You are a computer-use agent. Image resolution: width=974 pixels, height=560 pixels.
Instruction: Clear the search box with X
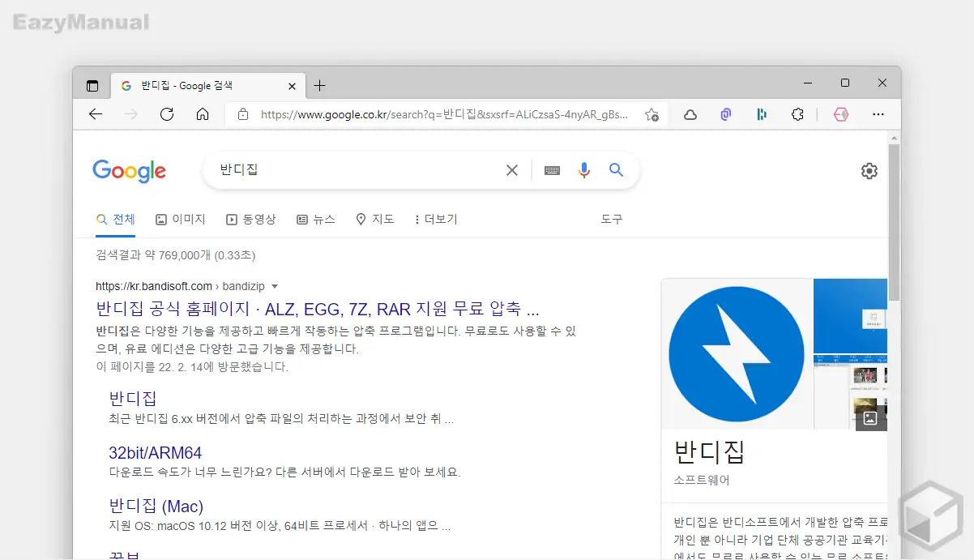(x=512, y=170)
